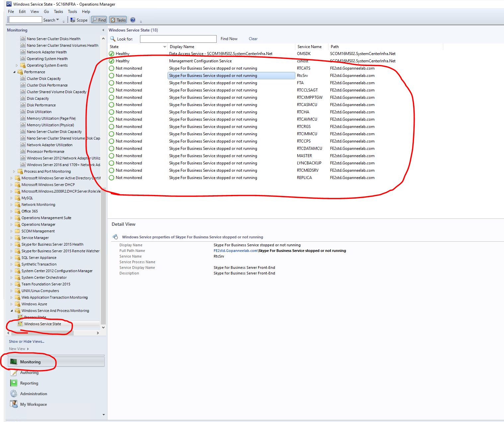Click the Help question mark icon in toolbar

pos(133,20)
